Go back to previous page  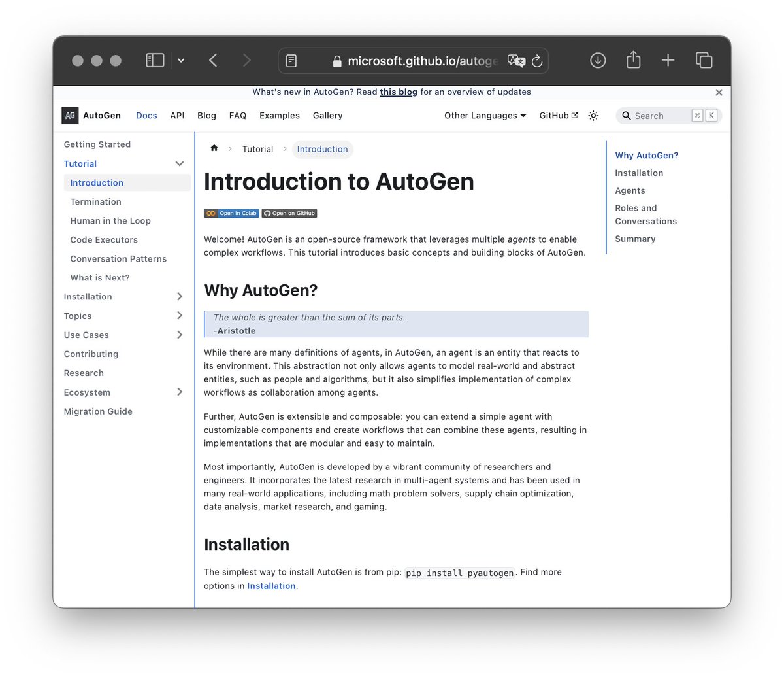(x=213, y=61)
